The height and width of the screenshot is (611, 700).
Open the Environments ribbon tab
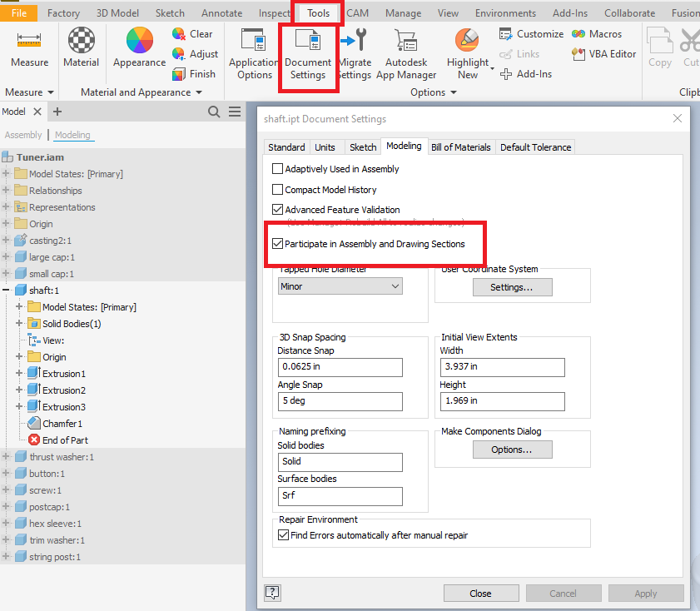pos(507,12)
